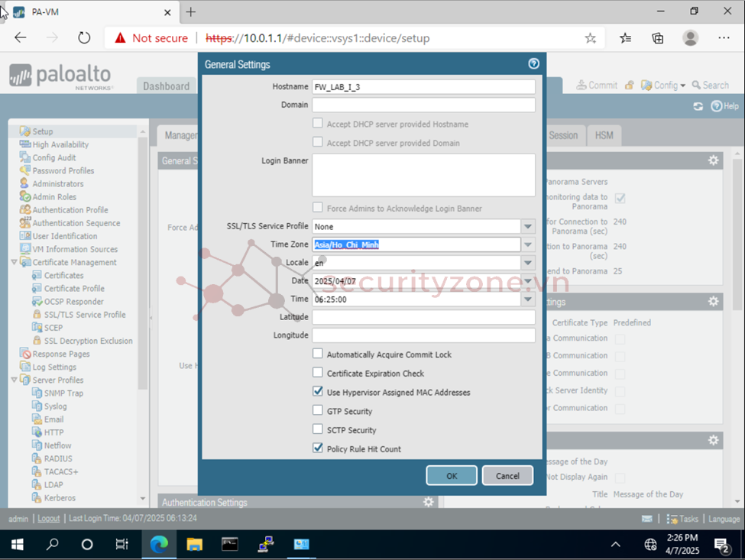Uncheck Use Hypervisor Assigned MAC Addresses
745x560 pixels.
tap(317, 391)
